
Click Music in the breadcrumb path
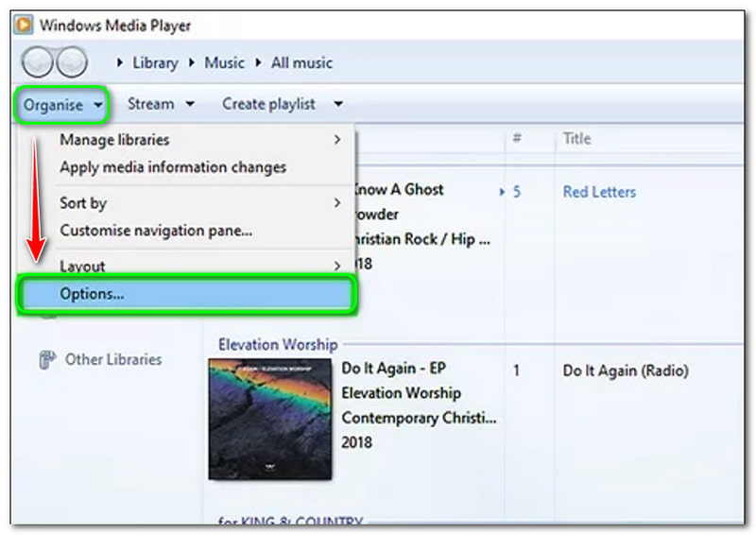coord(224,62)
